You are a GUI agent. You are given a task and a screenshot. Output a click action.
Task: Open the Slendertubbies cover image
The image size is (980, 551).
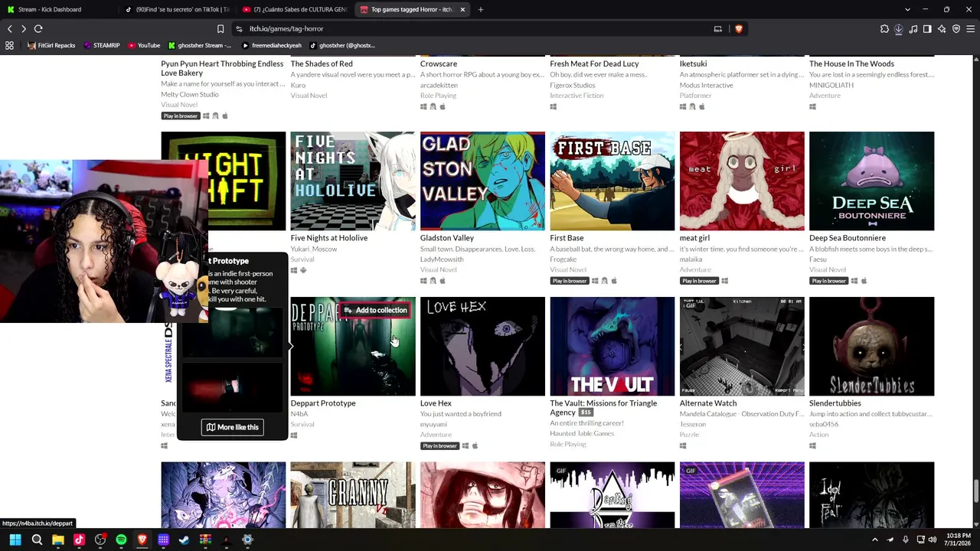[871, 346]
